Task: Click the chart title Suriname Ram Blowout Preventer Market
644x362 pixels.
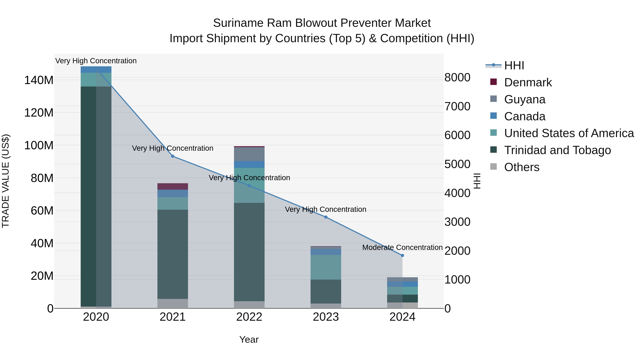Action: [x=322, y=23]
